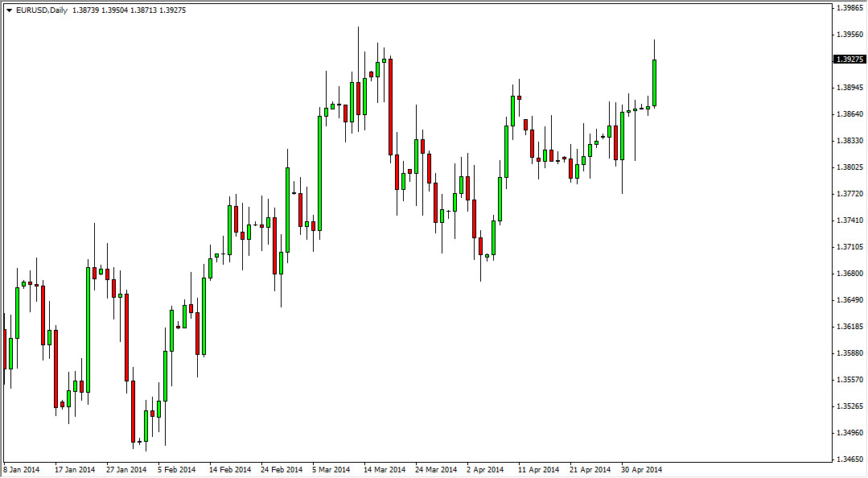868x478 pixels.
Task: Click the EURUSD,Daily chart title
Action: (x=42, y=10)
